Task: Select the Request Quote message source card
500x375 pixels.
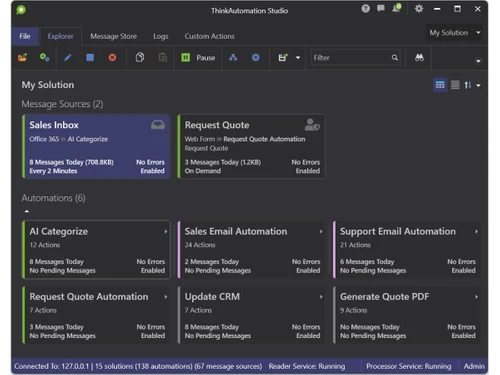Action: pyautogui.click(x=251, y=147)
